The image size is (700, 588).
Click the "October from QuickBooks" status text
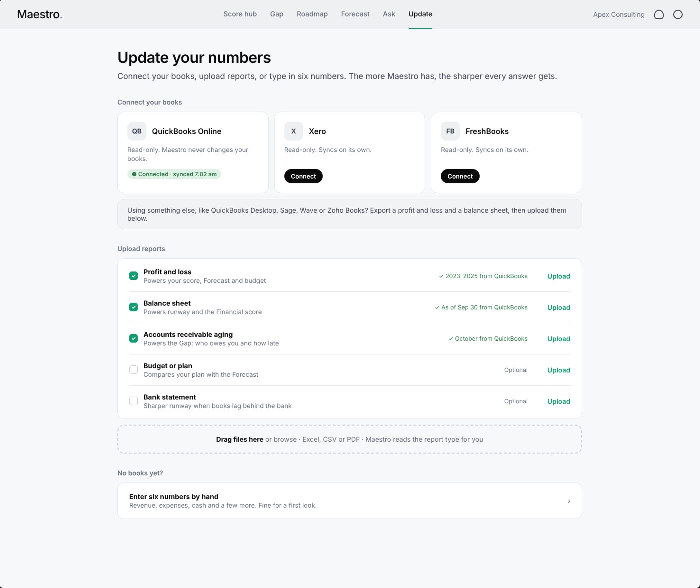[x=488, y=339]
